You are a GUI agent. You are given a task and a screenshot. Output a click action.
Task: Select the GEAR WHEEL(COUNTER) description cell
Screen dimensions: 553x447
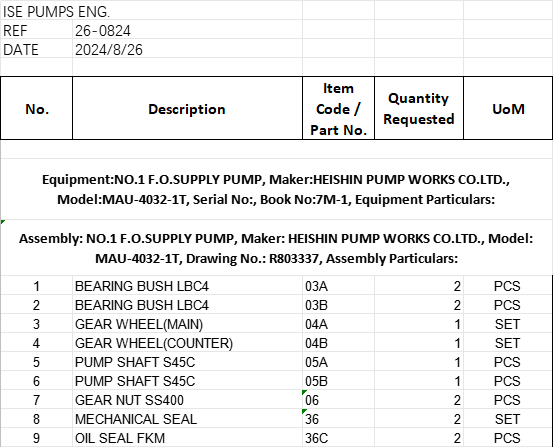(187, 343)
